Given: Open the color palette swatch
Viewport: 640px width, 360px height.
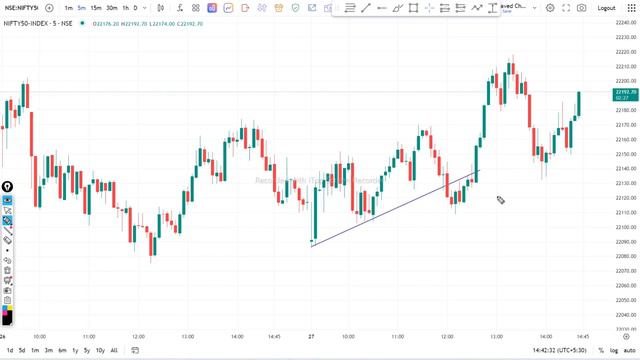Looking at the screenshot, I should click(7, 316).
